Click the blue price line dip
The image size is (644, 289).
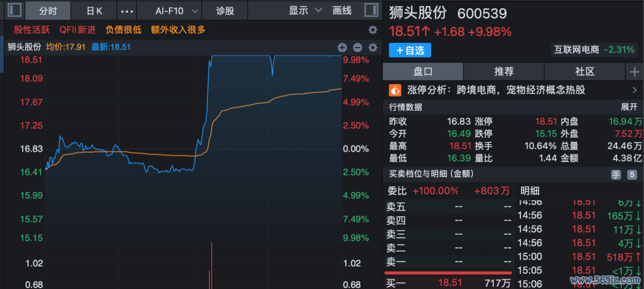coord(273,67)
